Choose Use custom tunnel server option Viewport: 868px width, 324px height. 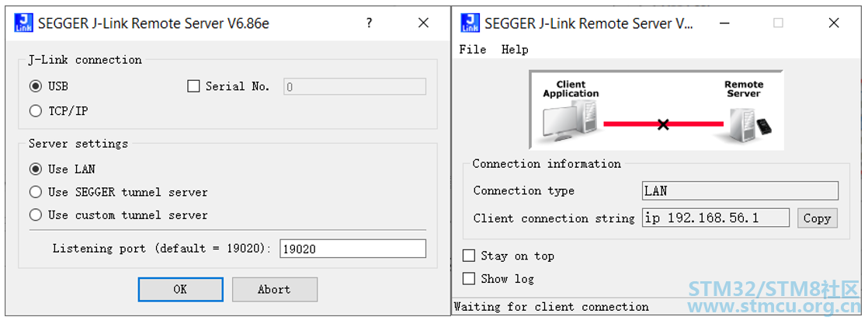point(36,215)
